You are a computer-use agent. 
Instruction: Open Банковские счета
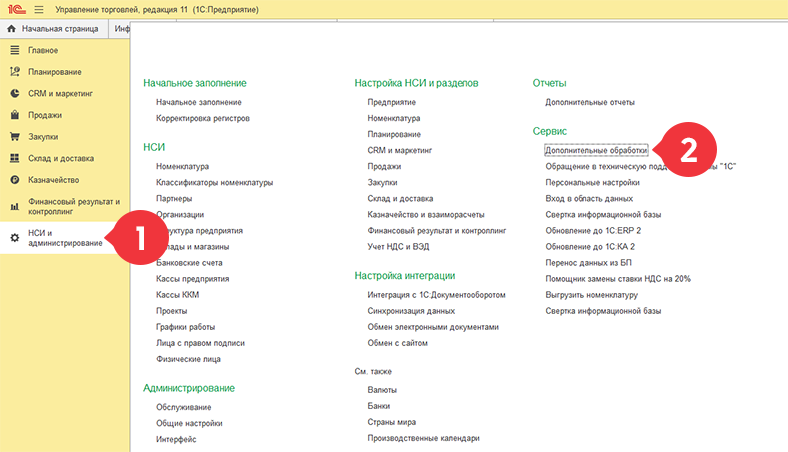(189, 263)
